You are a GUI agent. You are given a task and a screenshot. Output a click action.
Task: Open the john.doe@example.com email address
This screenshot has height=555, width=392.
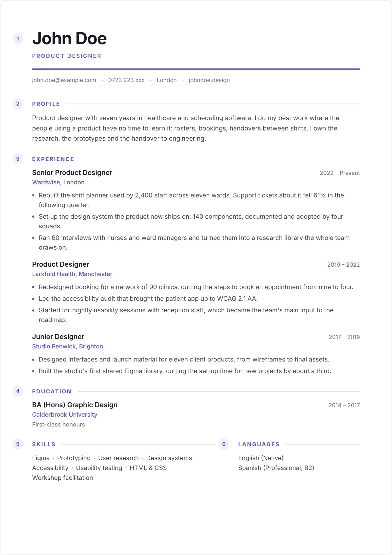click(x=64, y=80)
